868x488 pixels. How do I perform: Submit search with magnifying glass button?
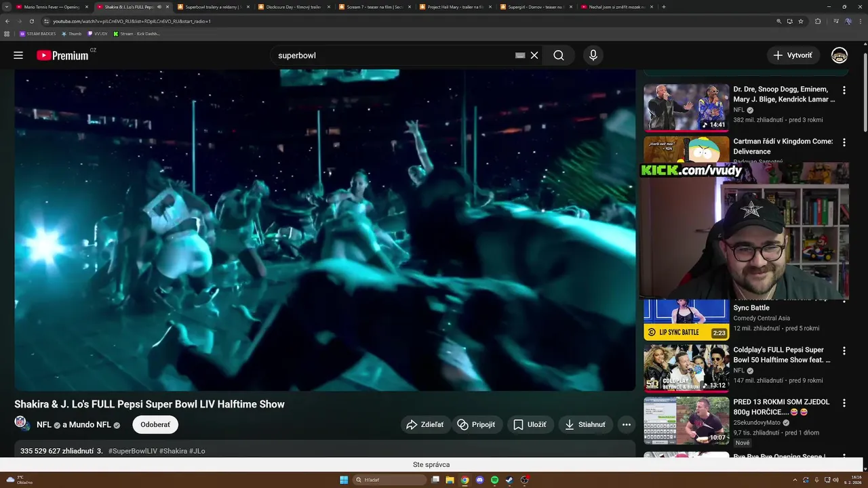click(x=559, y=56)
